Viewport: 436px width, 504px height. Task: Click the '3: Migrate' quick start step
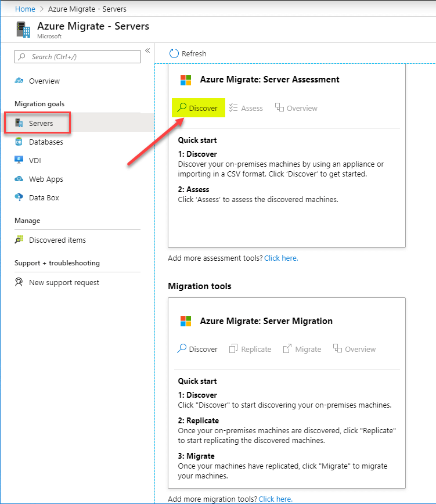click(196, 456)
